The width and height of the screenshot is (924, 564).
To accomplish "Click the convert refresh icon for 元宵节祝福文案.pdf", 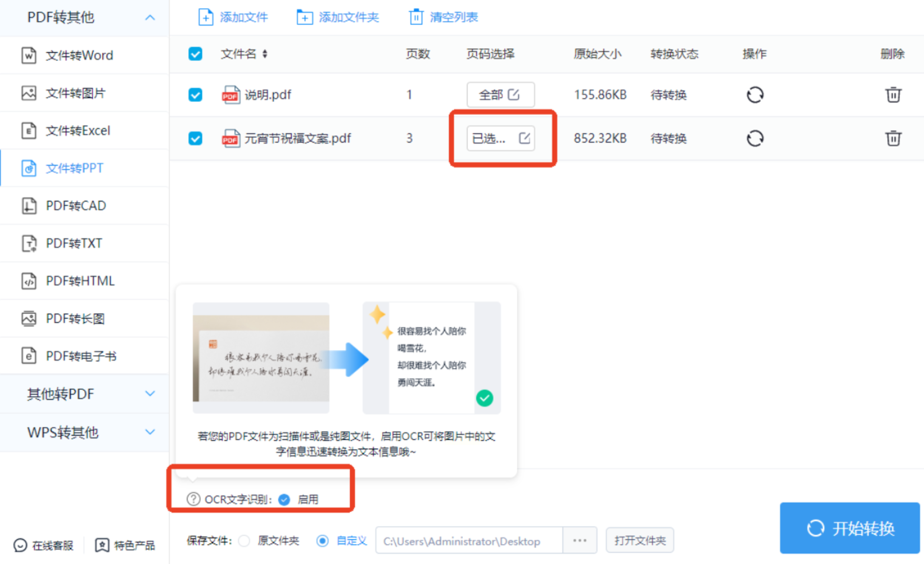I will point(755,138).
